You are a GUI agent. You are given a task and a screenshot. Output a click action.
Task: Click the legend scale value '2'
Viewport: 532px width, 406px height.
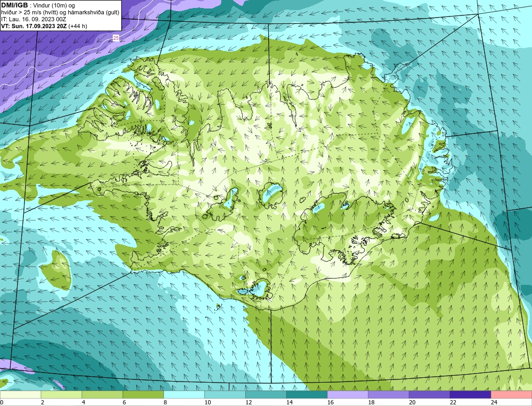click(43, 402)
